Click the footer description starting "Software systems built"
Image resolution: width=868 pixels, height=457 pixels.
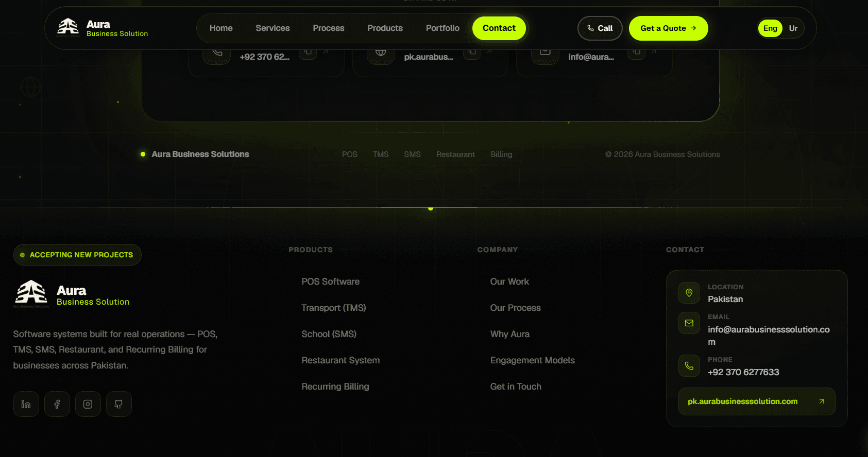(x=115, y=350)
